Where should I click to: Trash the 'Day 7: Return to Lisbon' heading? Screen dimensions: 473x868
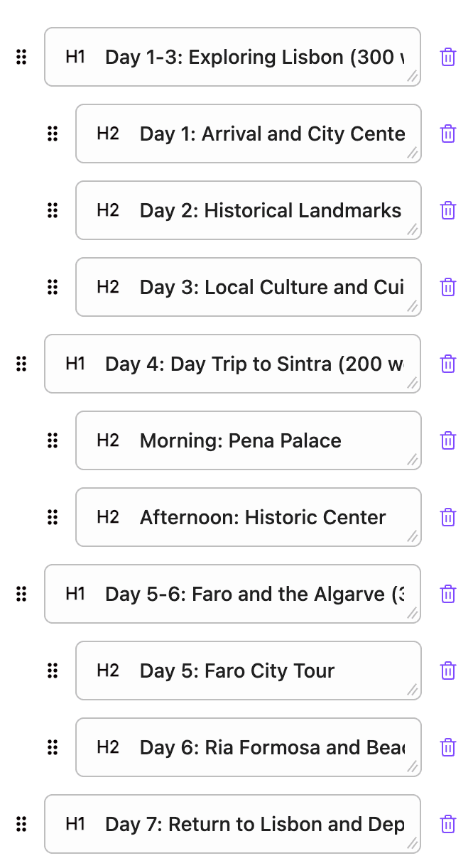tap(448, 825)
